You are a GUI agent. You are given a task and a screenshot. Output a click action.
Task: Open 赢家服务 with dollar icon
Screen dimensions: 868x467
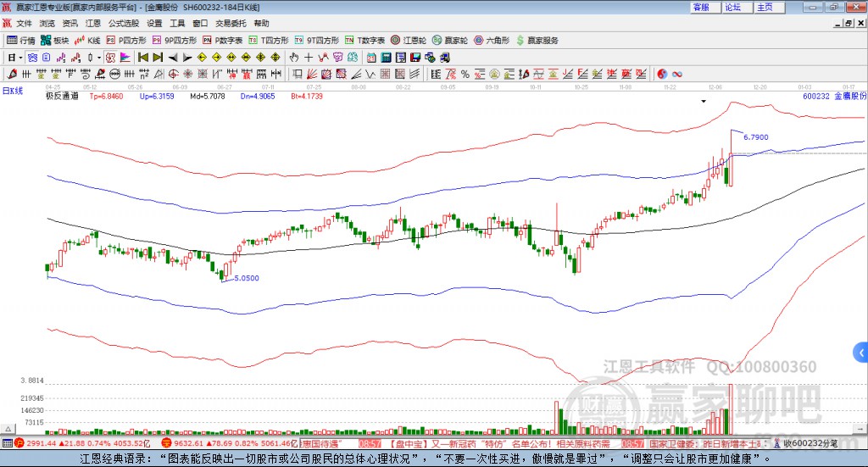[x=537, y=41]
